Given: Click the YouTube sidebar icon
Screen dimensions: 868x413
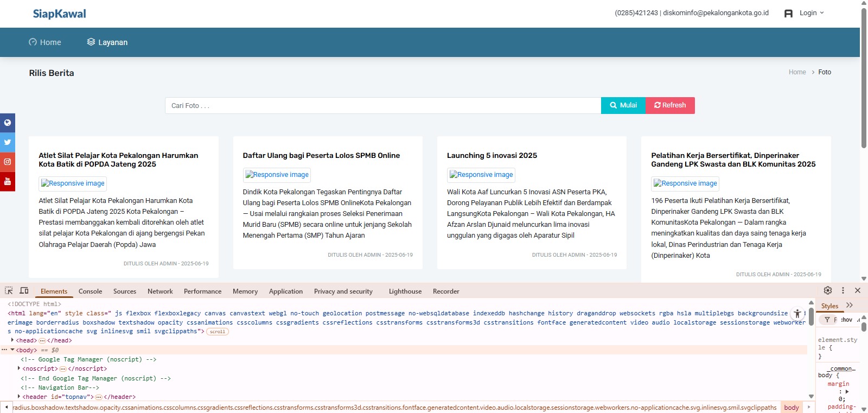Looking at the screenshot, I should tap(8, 181).
